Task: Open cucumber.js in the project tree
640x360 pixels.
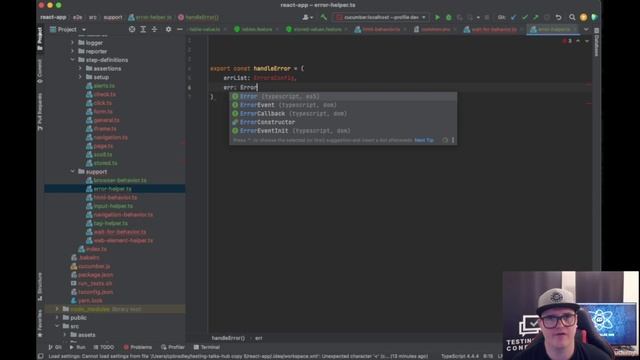Action: pyautogui.click(x=91, y=266)
